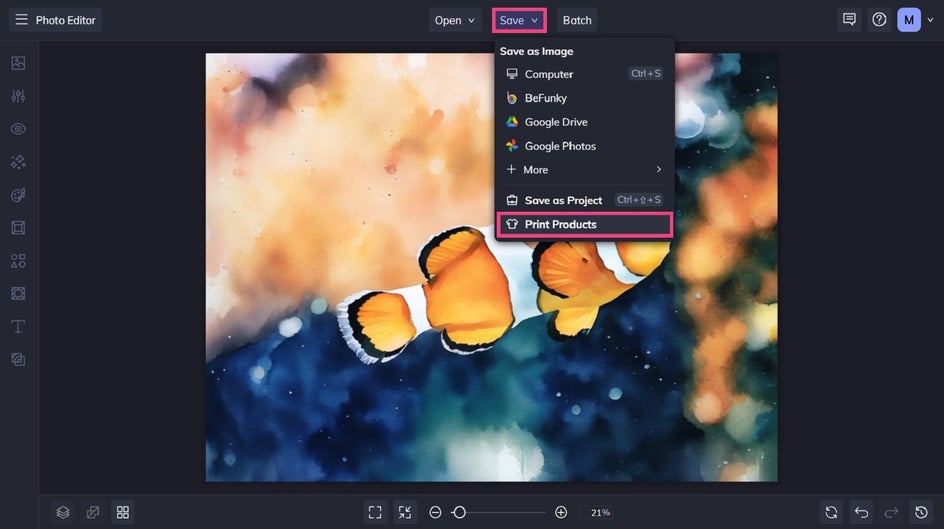Fit image to screen
This screenshot has height=529, width=944.
375,512
